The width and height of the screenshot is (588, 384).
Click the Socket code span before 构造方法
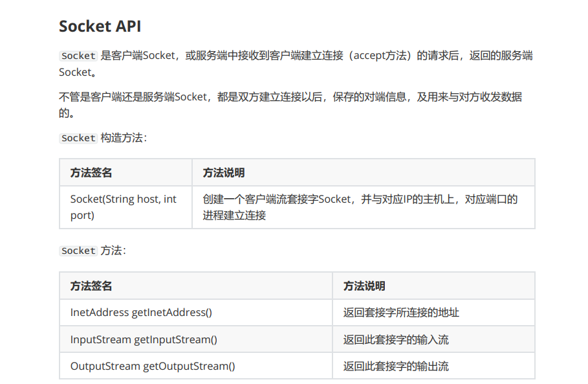pos(78,138)
